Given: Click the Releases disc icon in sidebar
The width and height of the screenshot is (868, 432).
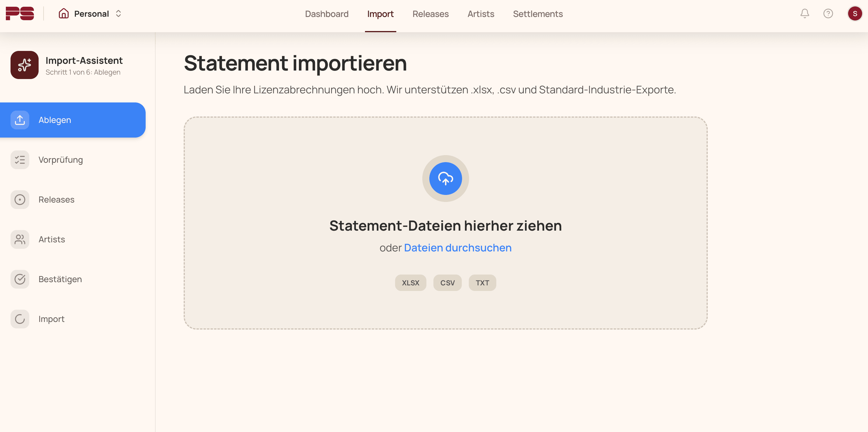Looking at the screenshot, I should click(20, 199).
